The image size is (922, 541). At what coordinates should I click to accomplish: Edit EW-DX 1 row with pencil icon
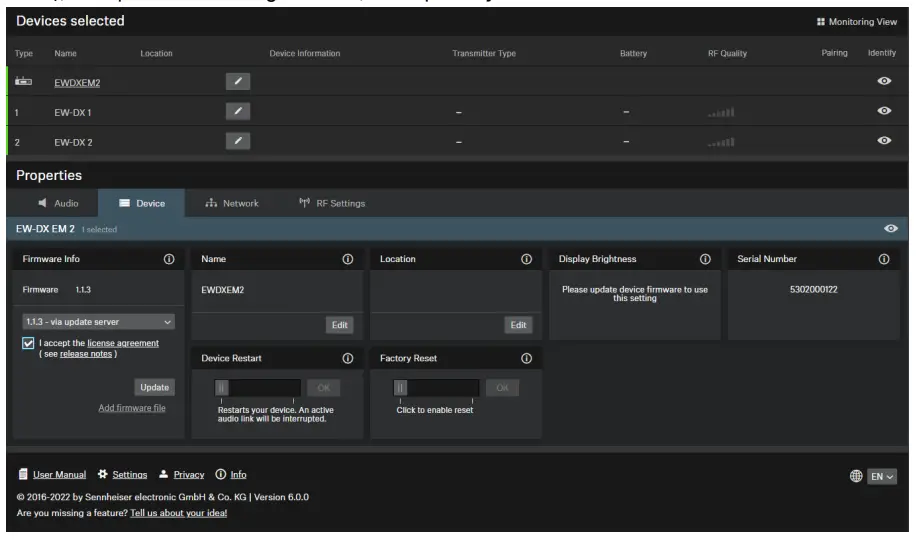(x=238, y=111)
